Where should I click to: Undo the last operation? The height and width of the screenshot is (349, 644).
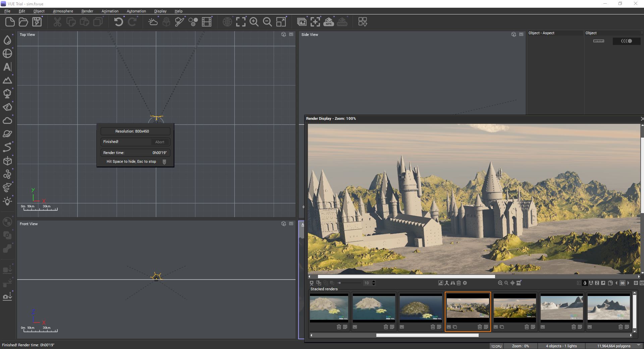(x=118, y=22)
